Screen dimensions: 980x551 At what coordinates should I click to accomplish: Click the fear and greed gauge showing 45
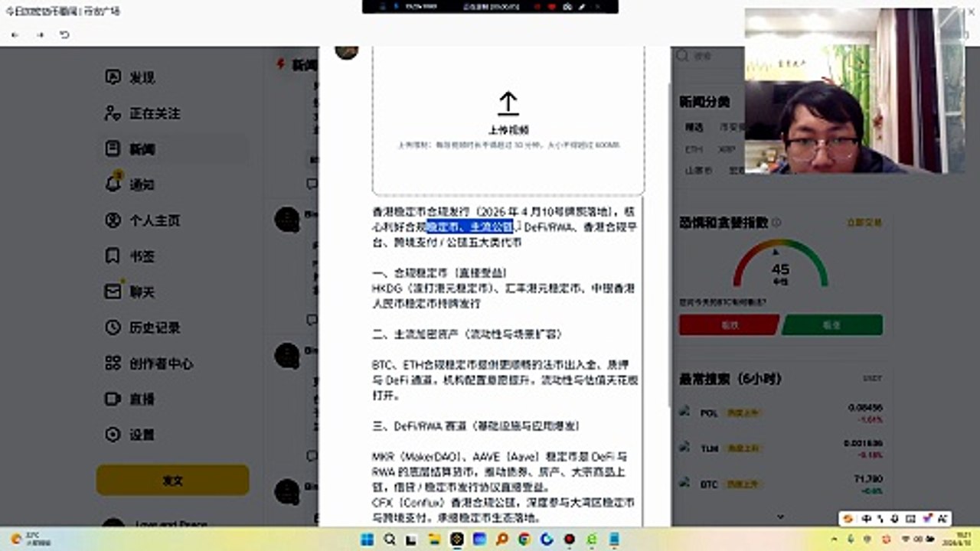tap(780, 264)
